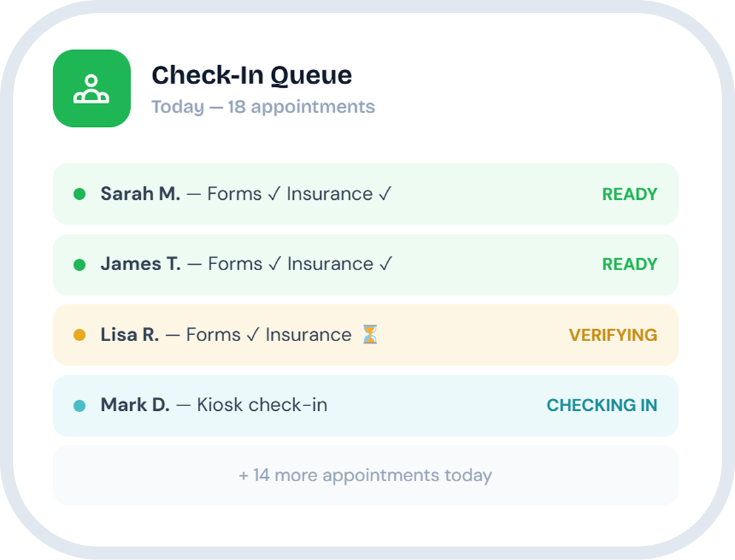
Task: Click the green status dot beside James T.
Action: click(x=80, y=265)
